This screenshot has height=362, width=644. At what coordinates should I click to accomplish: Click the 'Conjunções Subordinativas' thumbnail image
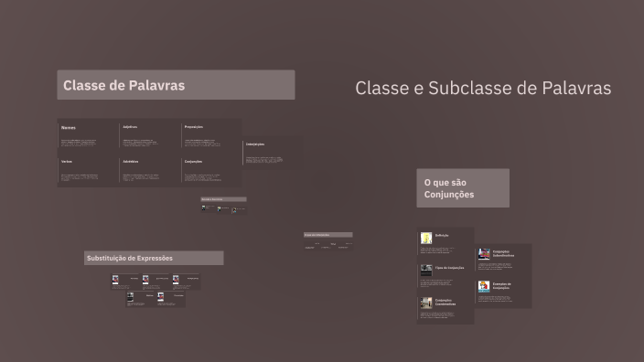[x=484, y=254]
